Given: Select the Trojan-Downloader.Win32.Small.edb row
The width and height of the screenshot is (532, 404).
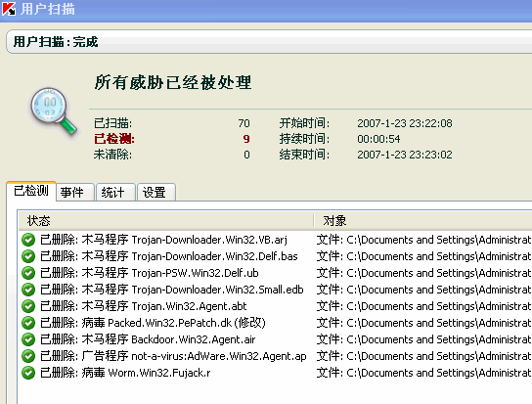Looking at the screenshot, I should click(276, 290).
